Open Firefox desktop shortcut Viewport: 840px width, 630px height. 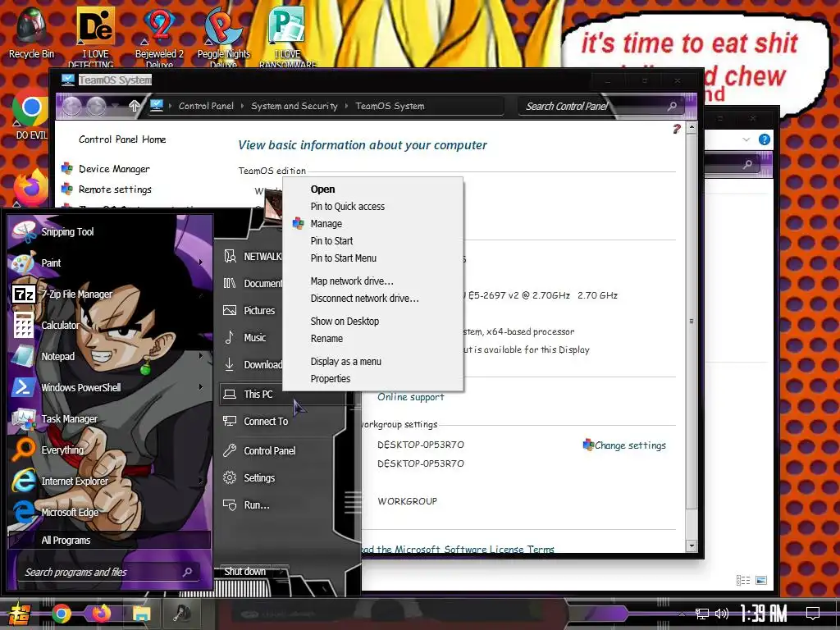click(30, 188)
